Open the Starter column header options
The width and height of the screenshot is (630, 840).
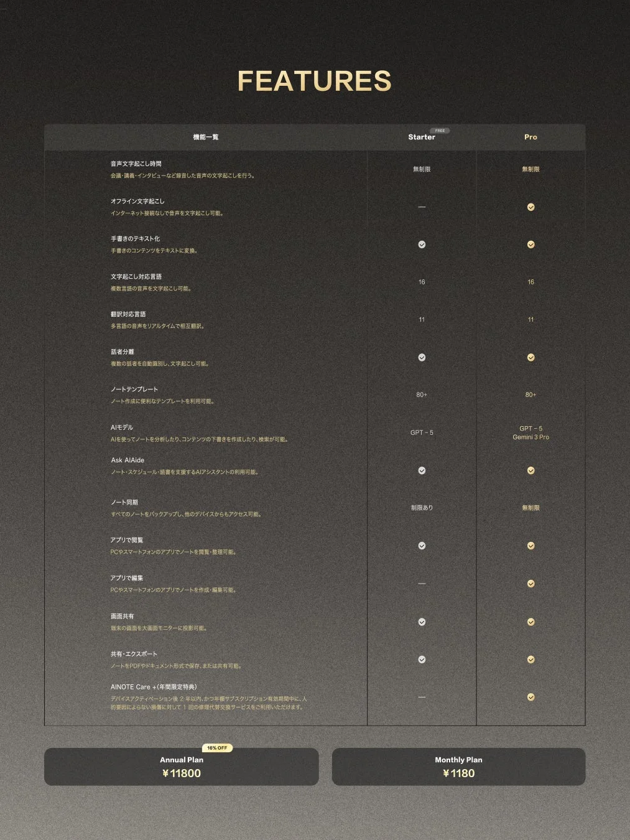[x=421, y=137]
